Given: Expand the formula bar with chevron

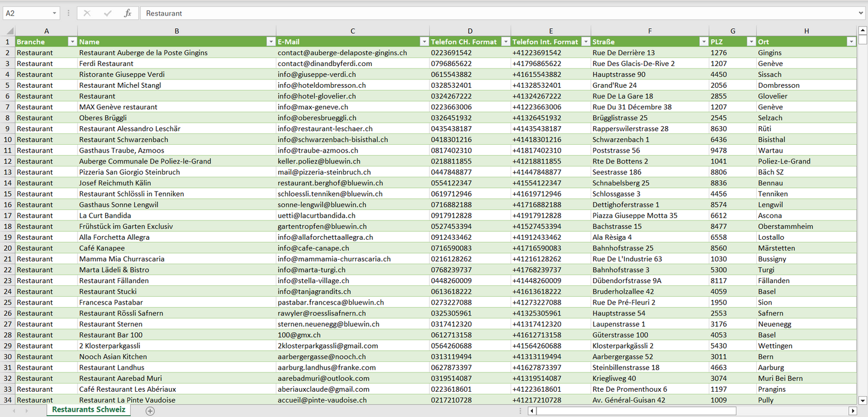Looking at the screenshot, I should point(861,13).
